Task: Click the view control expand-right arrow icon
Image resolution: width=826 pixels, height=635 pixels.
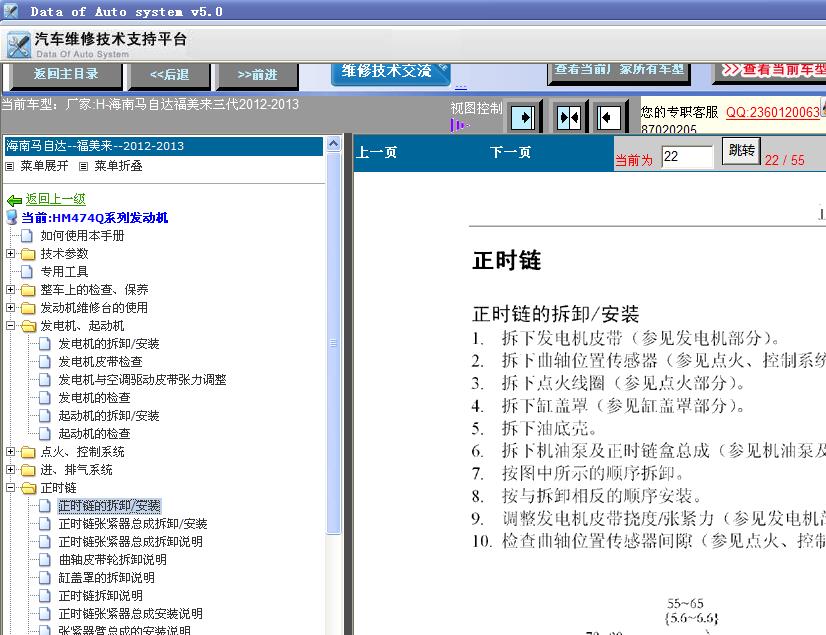Action: point(524,117)
